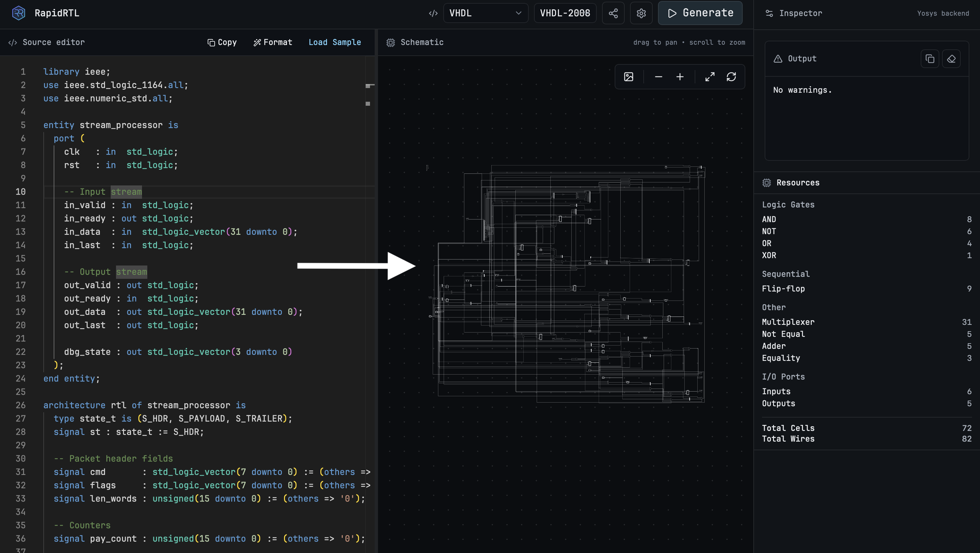Click the VHDL-2008 standard selector
The width and height of the screenshot is (980, 553).
565,13
